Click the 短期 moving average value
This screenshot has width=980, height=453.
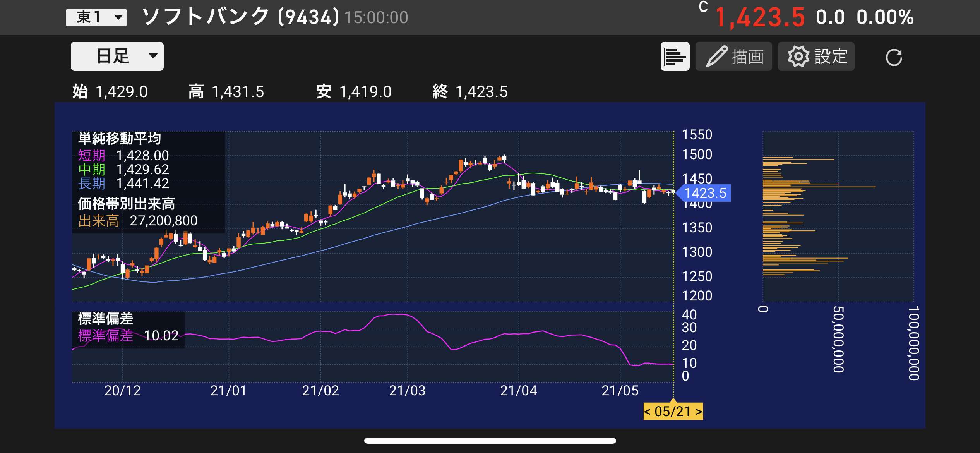[142, 156]
